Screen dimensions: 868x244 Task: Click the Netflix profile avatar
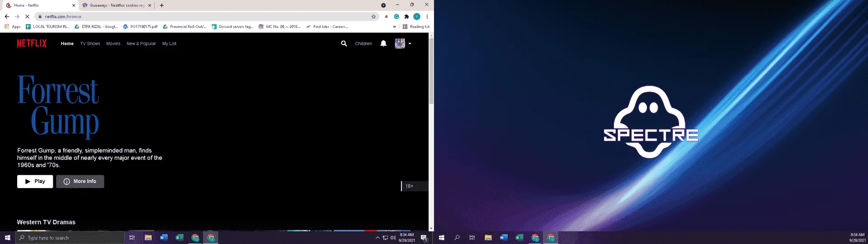(x=400, y=43)
